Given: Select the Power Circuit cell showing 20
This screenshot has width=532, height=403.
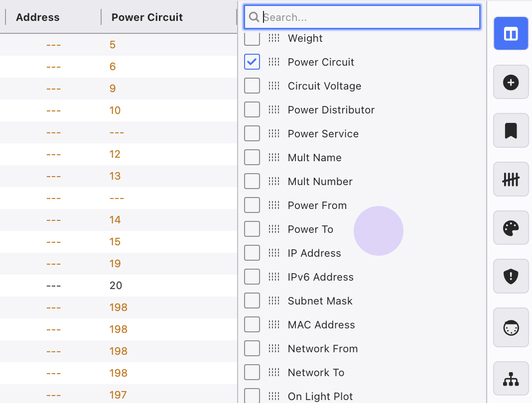Looking at the screenshot, I should (x=116, y=286).
